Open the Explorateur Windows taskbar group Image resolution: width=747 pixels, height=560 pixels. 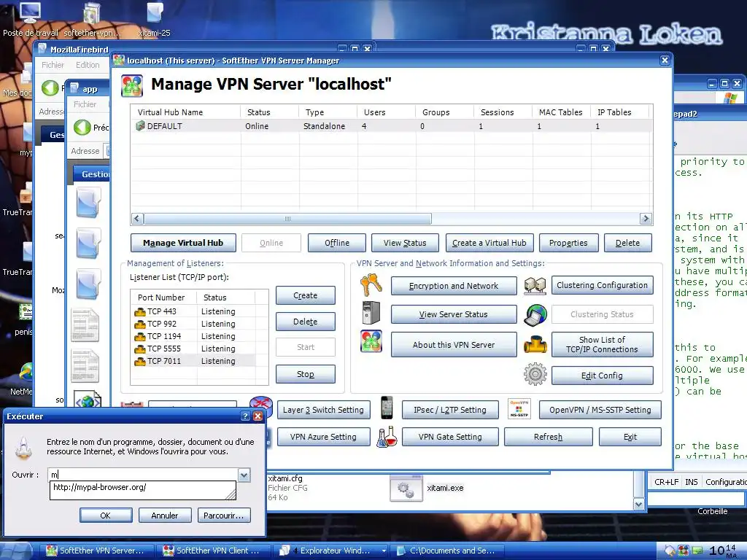coord(333,551)
